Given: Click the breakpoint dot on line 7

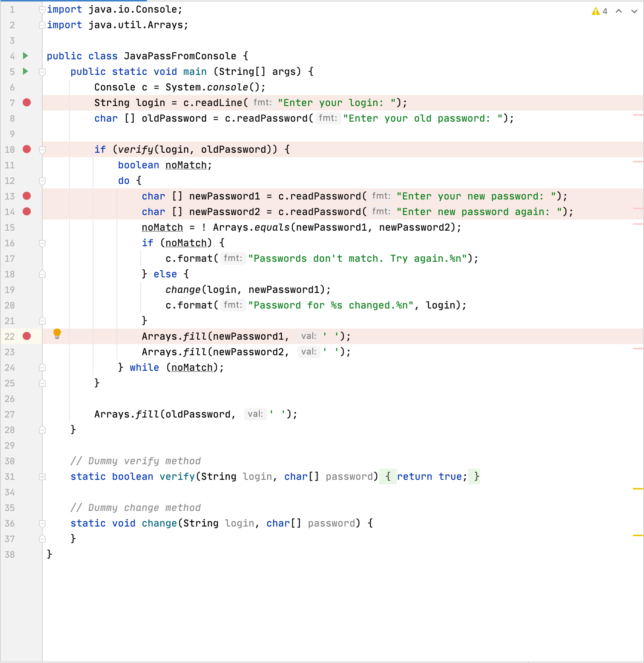Looking at the screenshot, I should coord(27,103).
